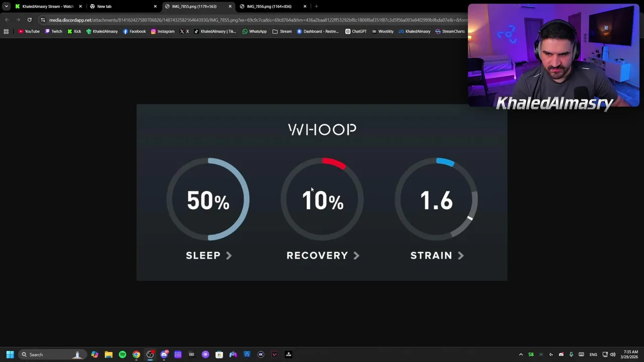Image resolution: width=644 pixels, height=362 pixels.
Task: Open the Instagram bookmark
Action: (163, 31)
